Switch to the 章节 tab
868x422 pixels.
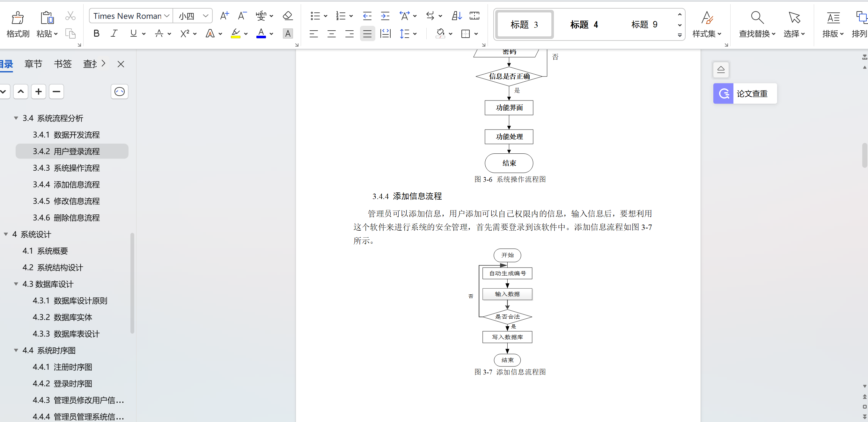pos(33,64)
